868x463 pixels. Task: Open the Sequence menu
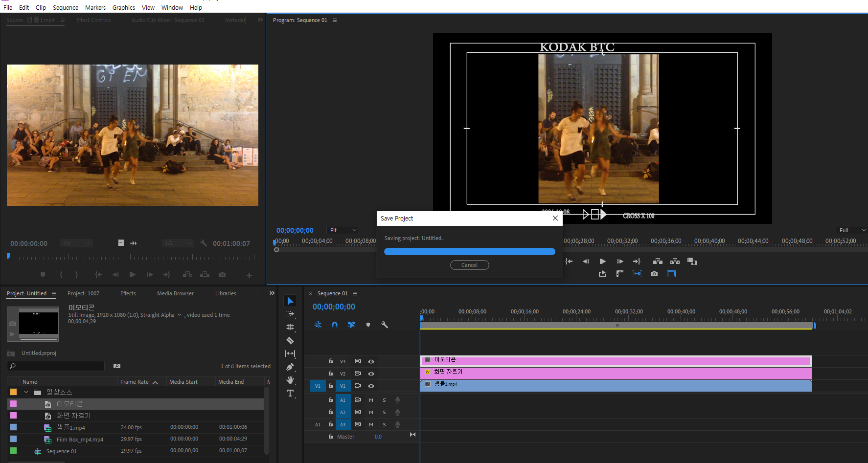[x=65, y=7]
